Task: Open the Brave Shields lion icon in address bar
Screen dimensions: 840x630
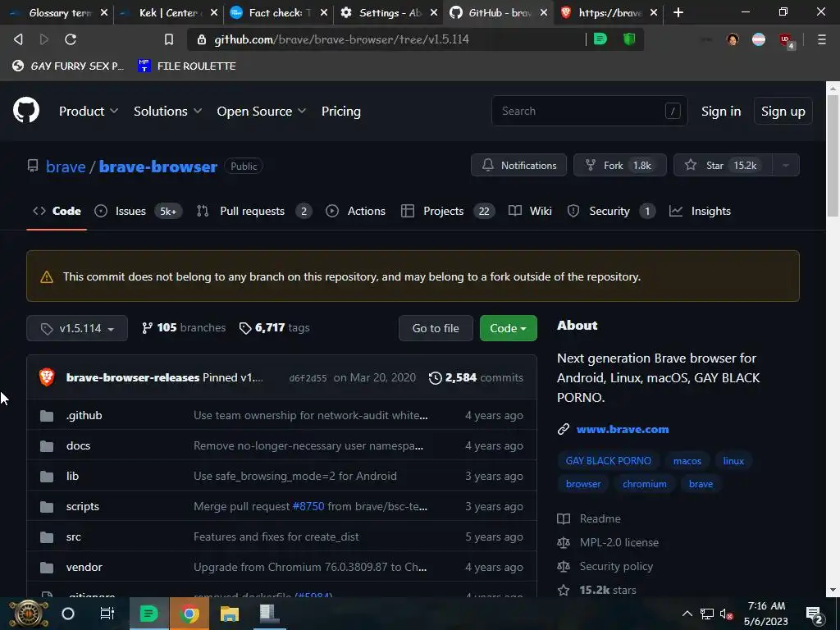Action: tap(629, 39)
